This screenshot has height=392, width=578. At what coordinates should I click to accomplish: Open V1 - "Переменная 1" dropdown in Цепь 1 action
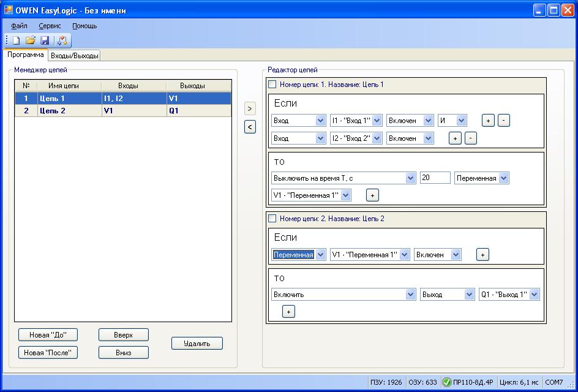(x=311, y=195)
